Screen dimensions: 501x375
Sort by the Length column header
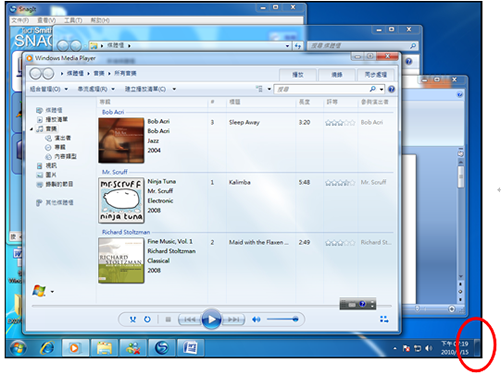[304, 102]
